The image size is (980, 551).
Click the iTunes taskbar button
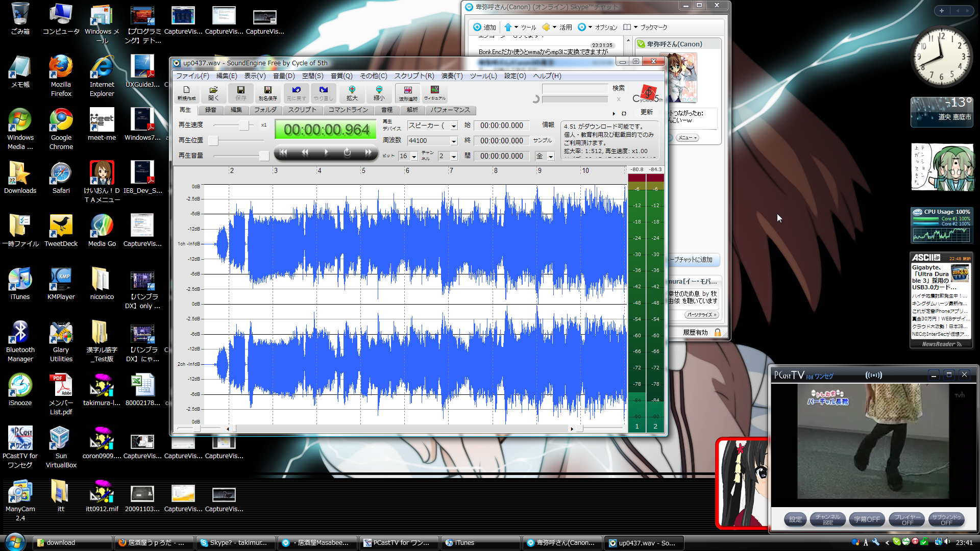click(x=480, y=543)
